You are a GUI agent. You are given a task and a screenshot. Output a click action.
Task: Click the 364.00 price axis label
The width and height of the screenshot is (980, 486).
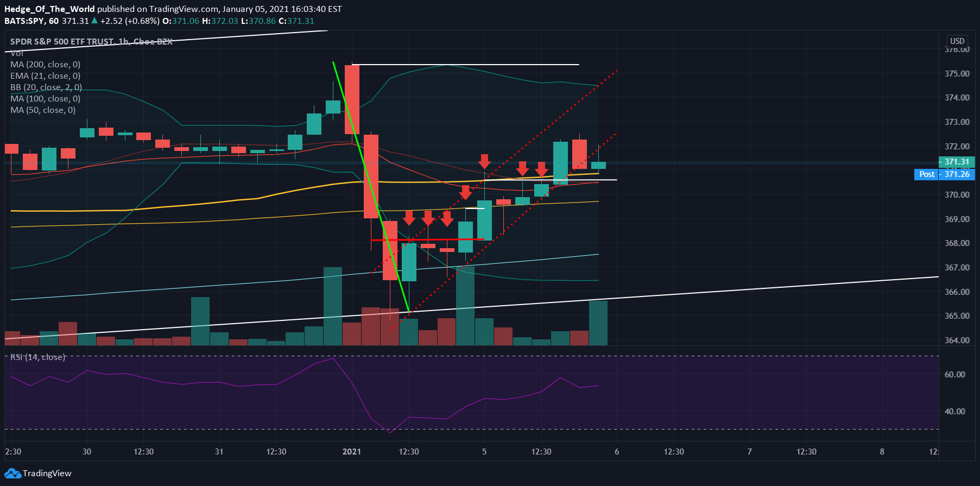coord(957,340)
